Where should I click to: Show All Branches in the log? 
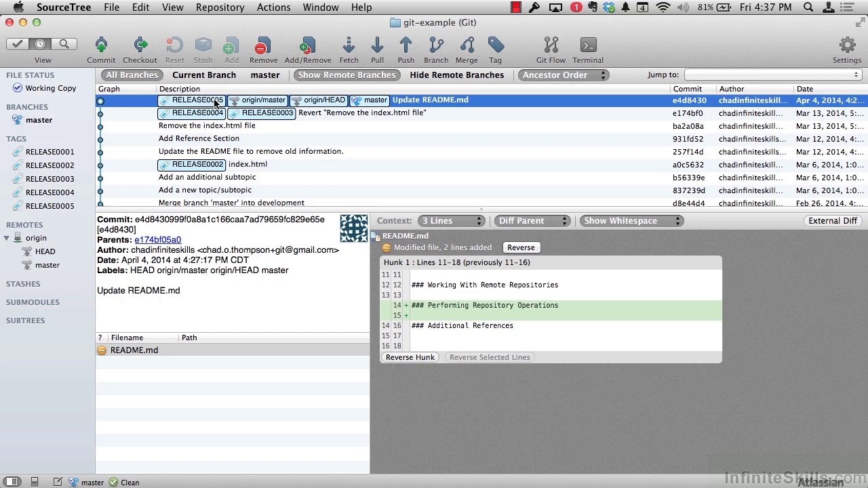[x=132, y=75]
